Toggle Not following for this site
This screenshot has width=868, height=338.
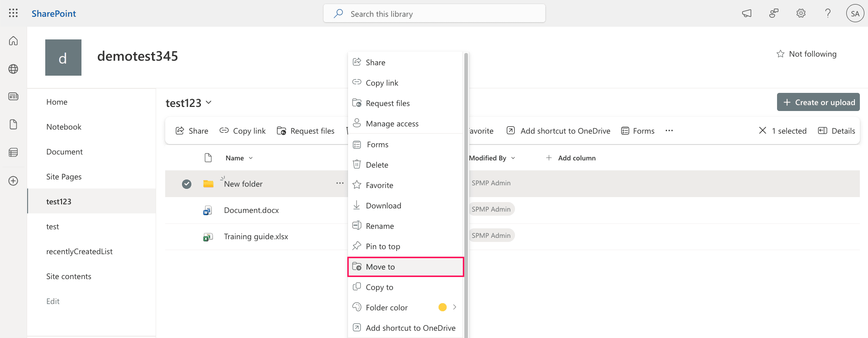click(806, 54)
